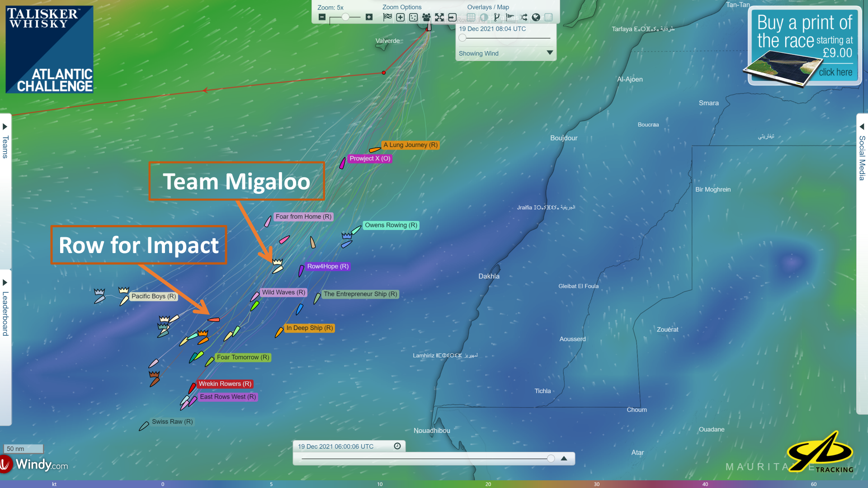Click the globe map overlay icon
The width and height of the screenshot is (868, 488).
[536, 17]
